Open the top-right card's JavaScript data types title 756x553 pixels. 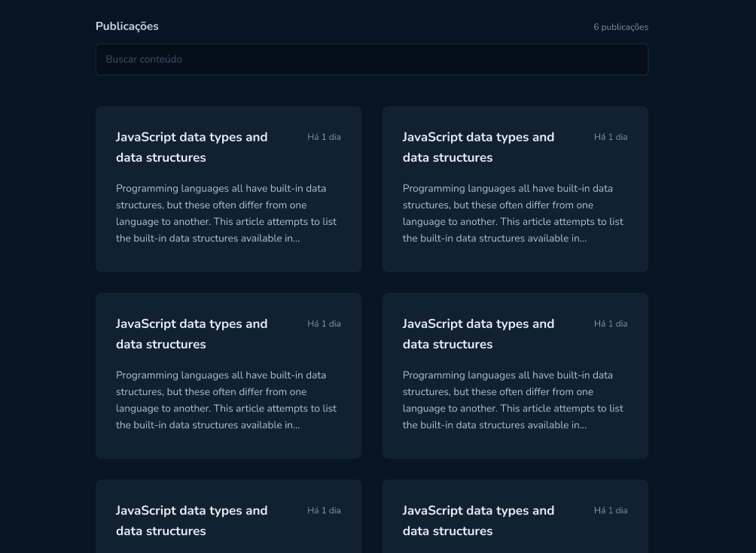[478, 147]
